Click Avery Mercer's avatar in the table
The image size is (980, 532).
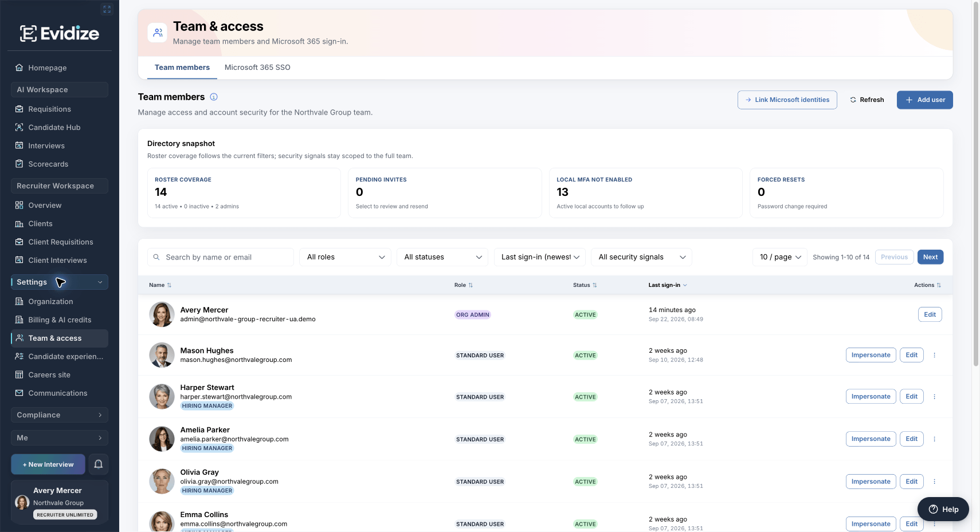(x=162, y=314)
